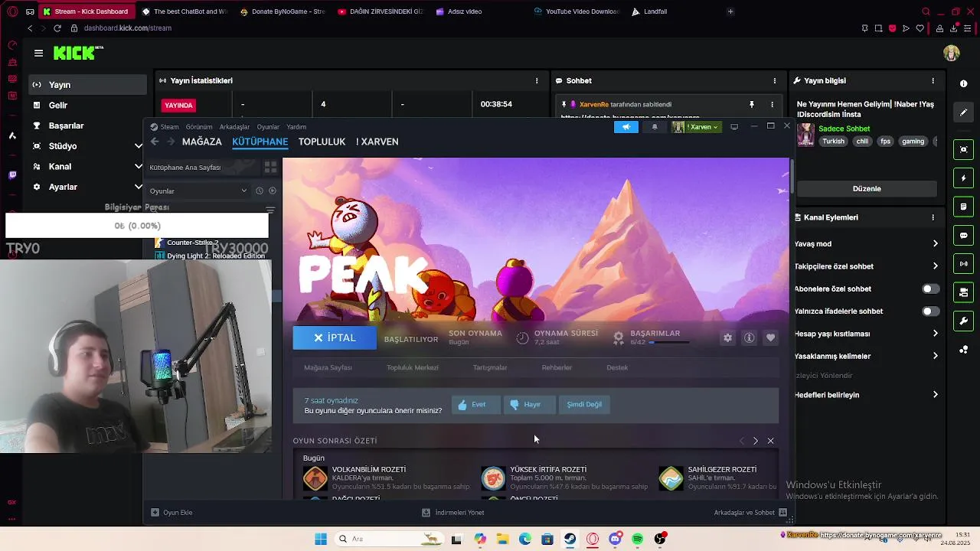Expand Hedefleri belirleyin options
The image size is (980, 551).
(x=935, y=395)
